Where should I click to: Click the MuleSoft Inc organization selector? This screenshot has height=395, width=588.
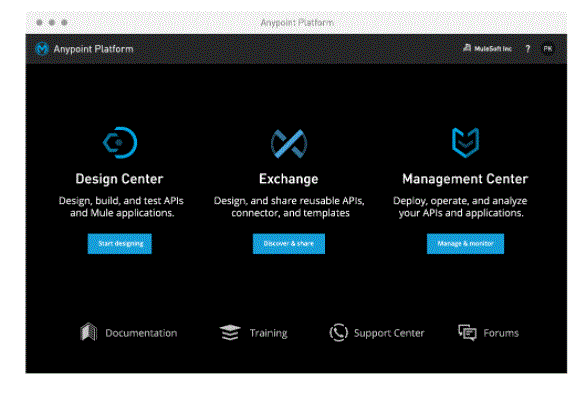[x=488, y=49]
